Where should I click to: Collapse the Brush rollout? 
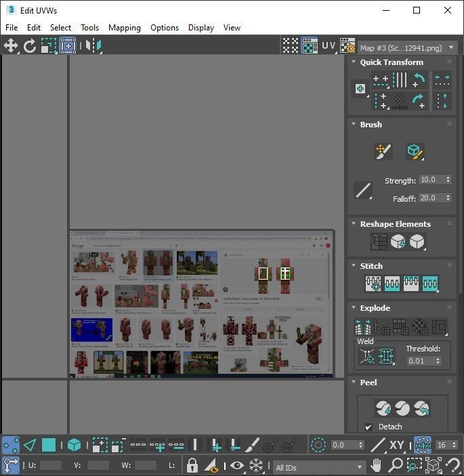[x=354, y=124]
